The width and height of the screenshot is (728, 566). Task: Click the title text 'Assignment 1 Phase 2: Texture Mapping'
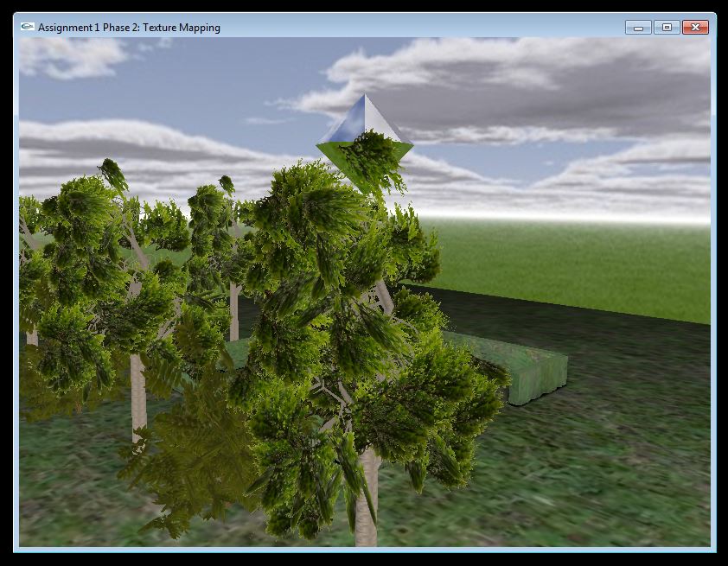(x=129, y=28)
